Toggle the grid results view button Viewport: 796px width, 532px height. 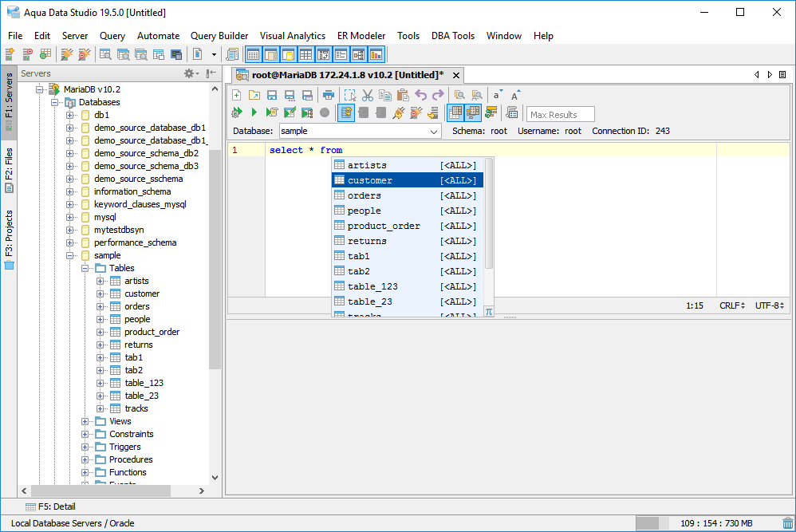[455, 112]
